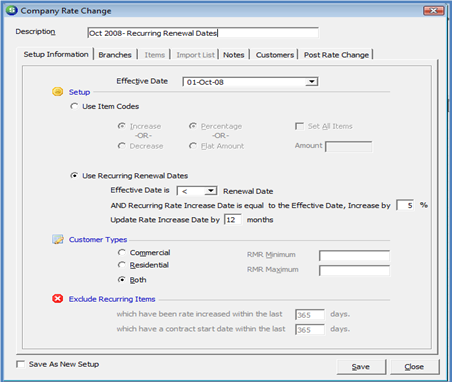452x382 pixels.
Task: Click the Customer Types section heading
Action: (x=98, y=240)
